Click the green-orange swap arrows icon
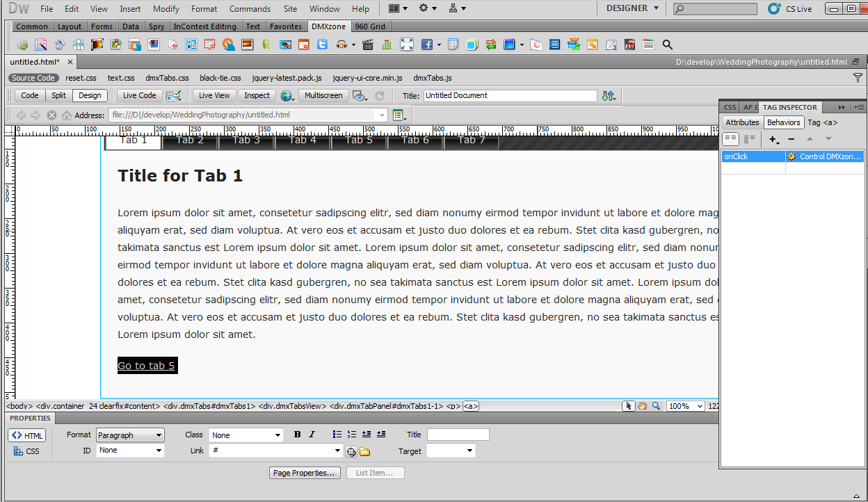Screen dimensions: 868x502 tap(491, 44)
